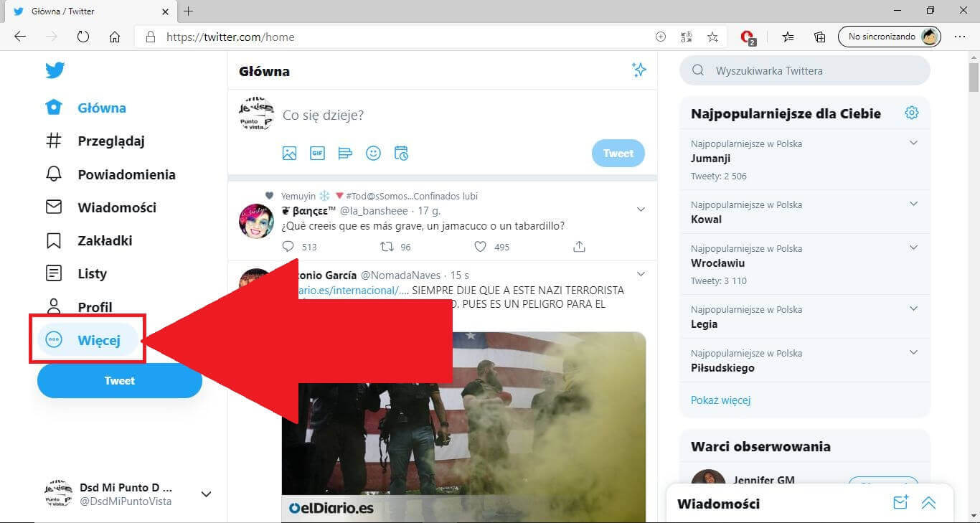Open Listy lists page

pos(76,273)
